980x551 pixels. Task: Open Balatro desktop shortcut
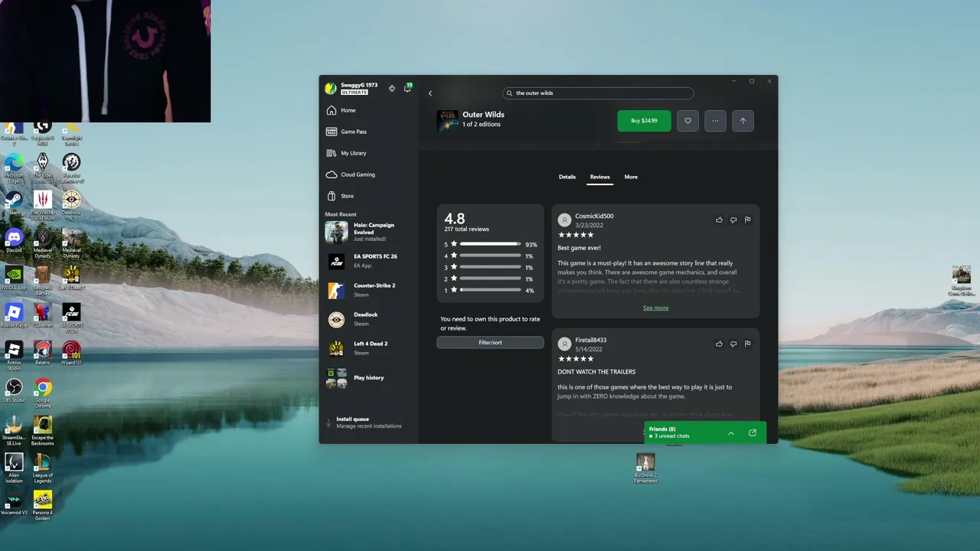pyautogui.click(x=43, y=352)
